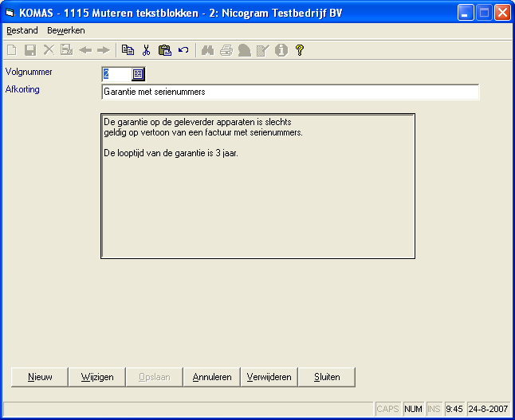Image resolution: width=515 pixels, height=420 pixels.
Task: Click the KOMAS title bar application icon
Action: click(x=10, y=13)
